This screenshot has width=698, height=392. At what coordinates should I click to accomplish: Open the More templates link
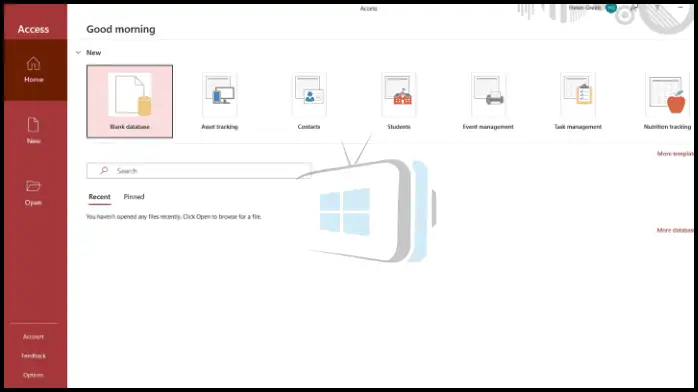tap(675, 154)
